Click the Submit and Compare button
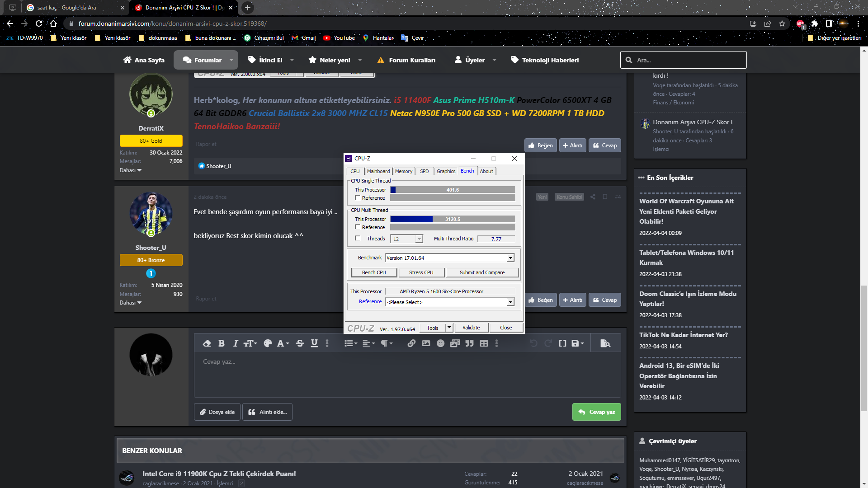 click(482, 272)
